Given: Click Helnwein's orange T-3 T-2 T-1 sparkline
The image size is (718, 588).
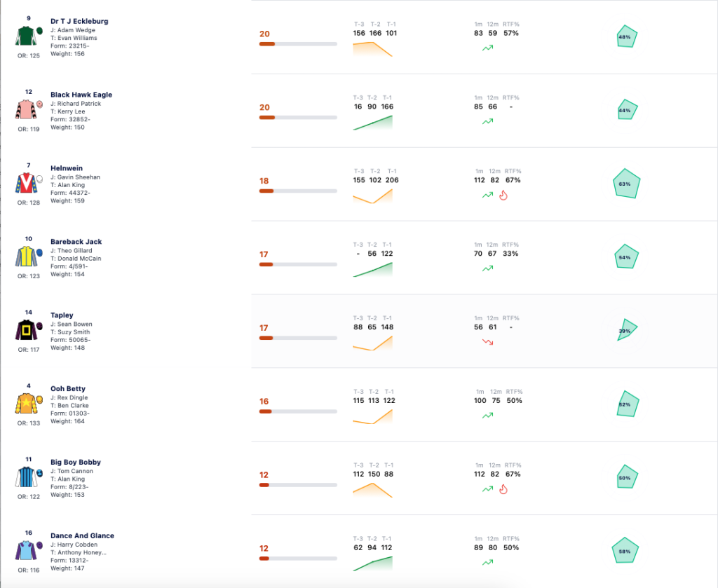Looking at the screenshot, I should [373, 196].
